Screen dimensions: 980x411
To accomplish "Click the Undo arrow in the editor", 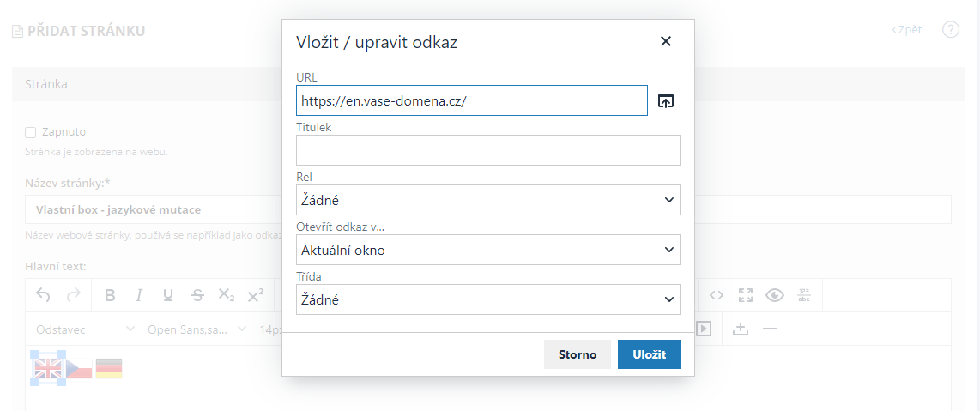I will pyautogui.click(x=43, y=295).
